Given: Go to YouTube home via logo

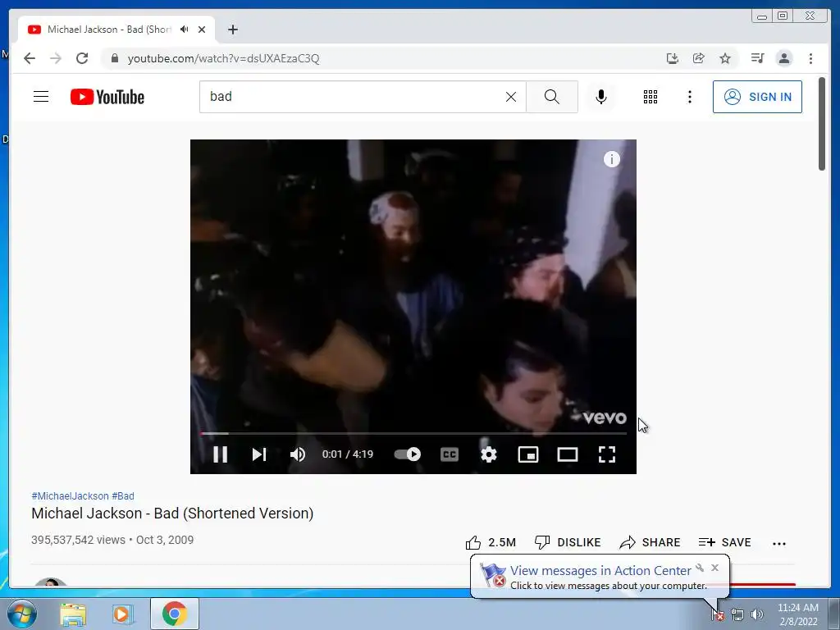Looking at the screenshot, I should (x=107, y=97).
